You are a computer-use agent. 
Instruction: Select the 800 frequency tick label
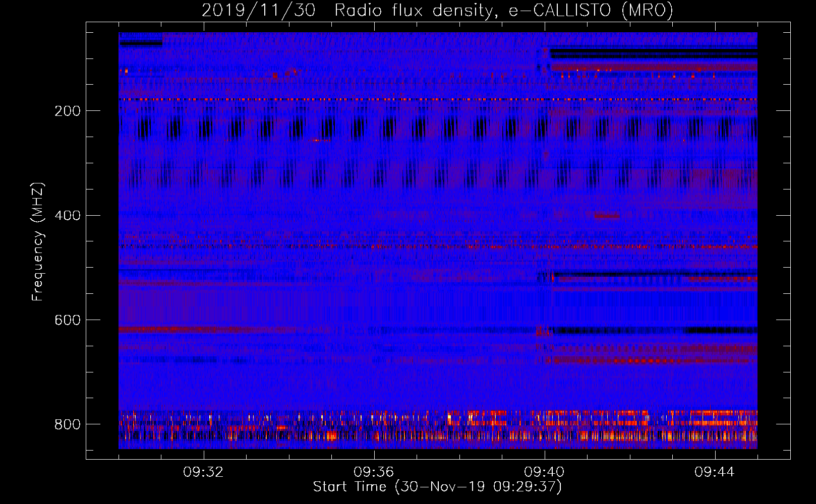68,424
